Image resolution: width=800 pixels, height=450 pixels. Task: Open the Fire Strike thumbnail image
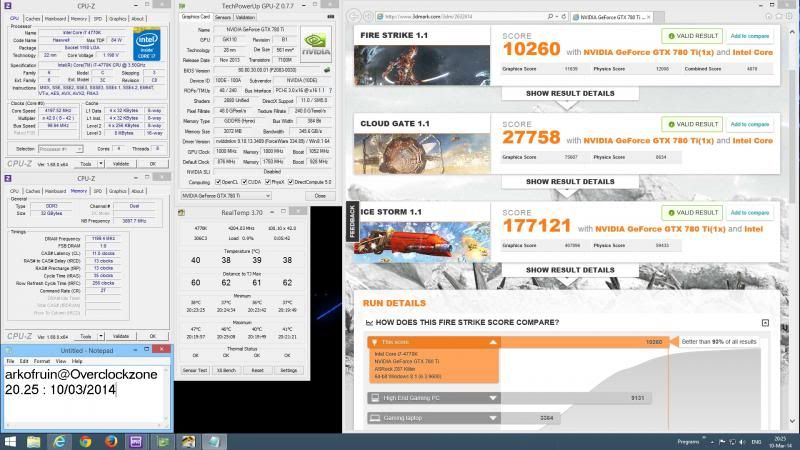[x=422, y=65]
